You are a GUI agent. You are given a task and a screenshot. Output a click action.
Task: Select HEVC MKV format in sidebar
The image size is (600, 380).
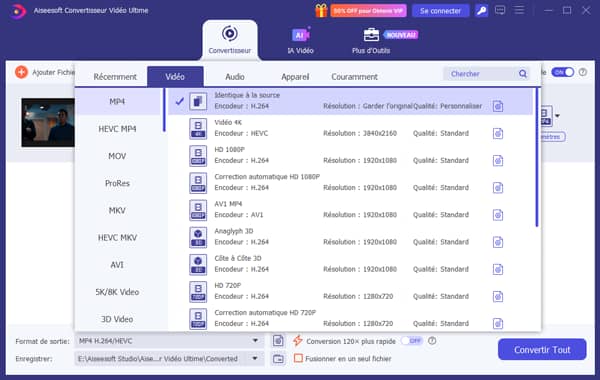(117, 238)
